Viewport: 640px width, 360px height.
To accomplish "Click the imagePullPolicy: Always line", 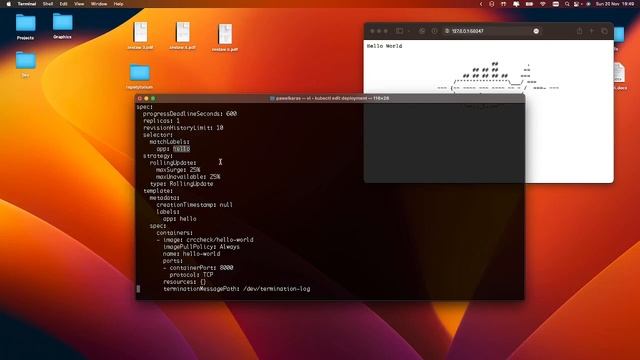I will pyautogui.click(x=202, y=247).
